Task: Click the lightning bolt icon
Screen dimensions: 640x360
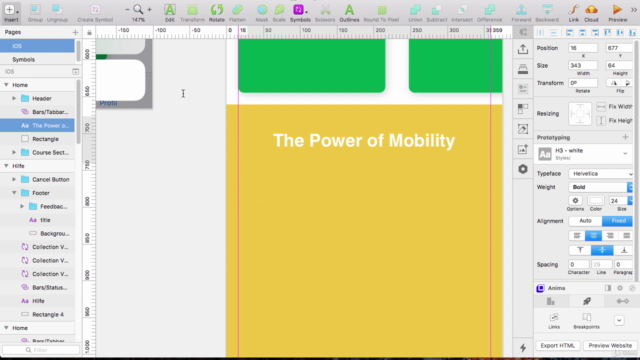Action: (523, 348)
